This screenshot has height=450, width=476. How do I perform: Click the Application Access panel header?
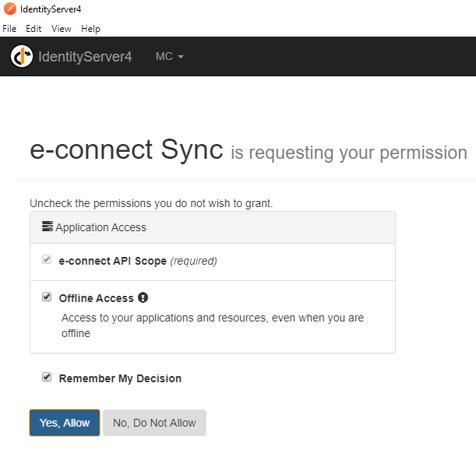213,227
